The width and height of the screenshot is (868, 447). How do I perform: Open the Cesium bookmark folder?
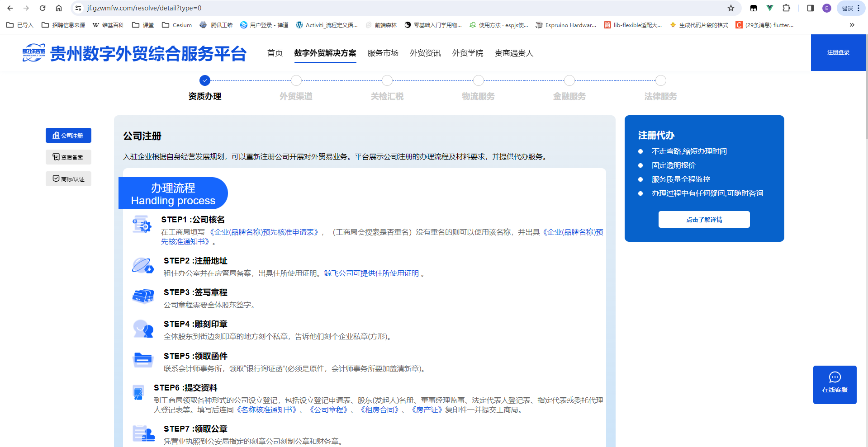point(177,25)
